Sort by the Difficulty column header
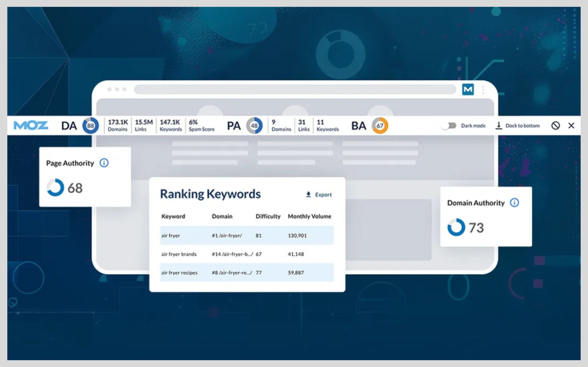 coord(268,216)
